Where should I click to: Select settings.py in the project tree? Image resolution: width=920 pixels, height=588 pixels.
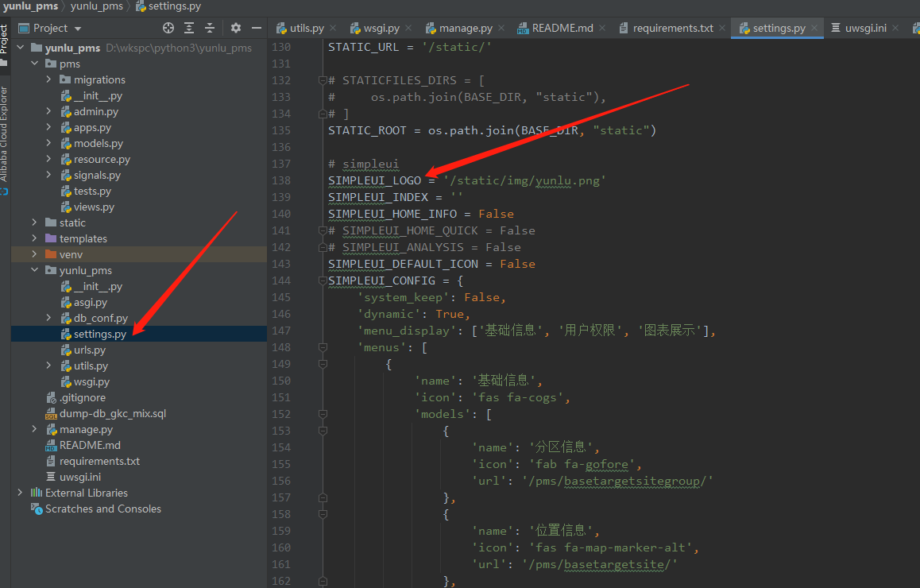pos(100,334)
